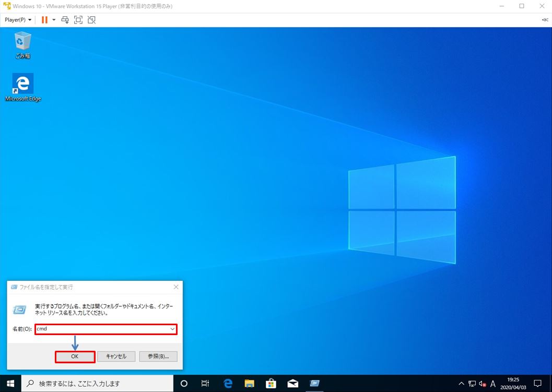The width and height of the screenshot is (552, 392).
Task: Maximize the VMware Player window
Action: point(522,6)
